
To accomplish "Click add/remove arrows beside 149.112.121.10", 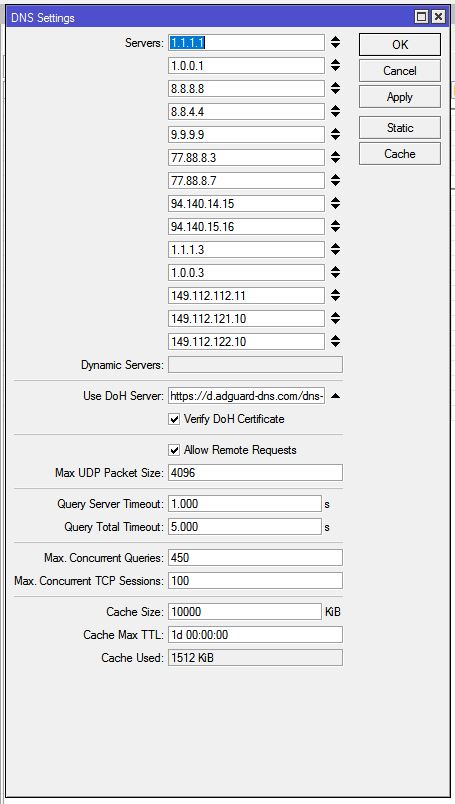I will click(x=335, y=318).
